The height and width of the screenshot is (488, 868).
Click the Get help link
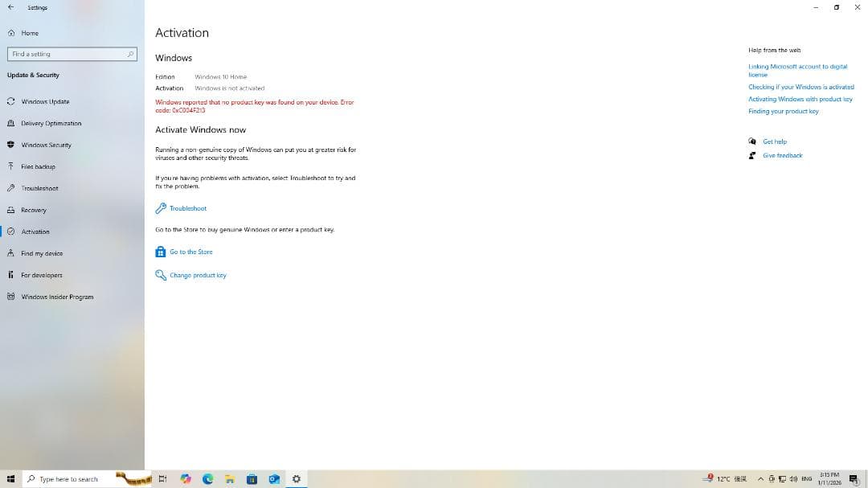pos(774,141)
